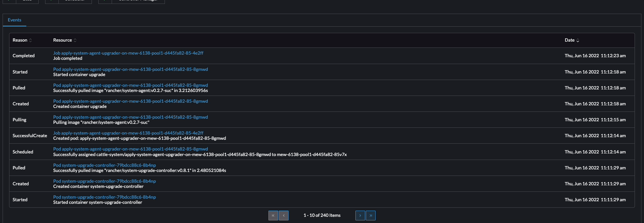The height and width of the screenshot is (223, 644).
Task: Click the previous-page pagination arrow
Action: 284,215
